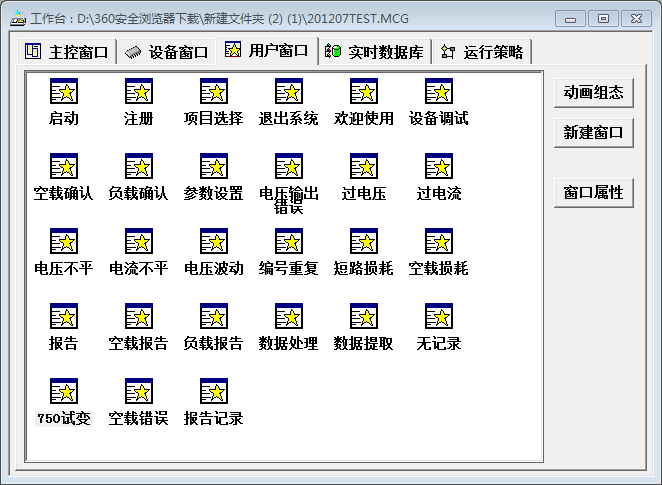662x485 pixels.
Task: Click the 动画组态 button
Action: [593, 92]
